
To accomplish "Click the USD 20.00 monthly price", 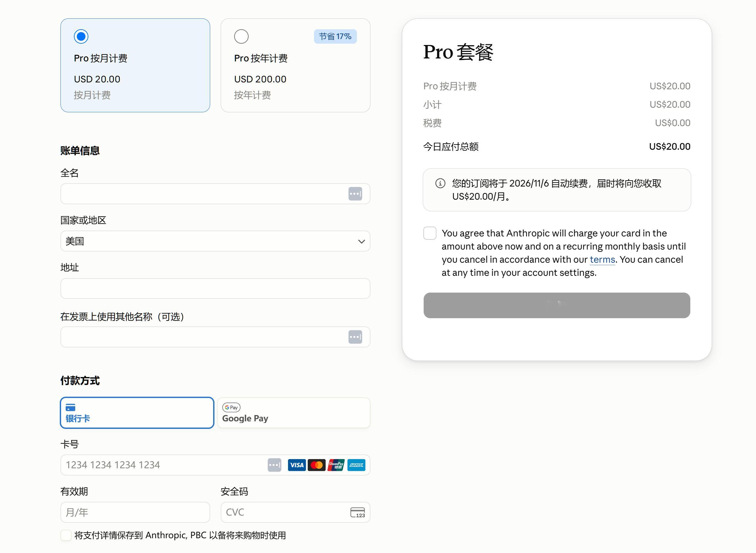I will pos(97,79).
